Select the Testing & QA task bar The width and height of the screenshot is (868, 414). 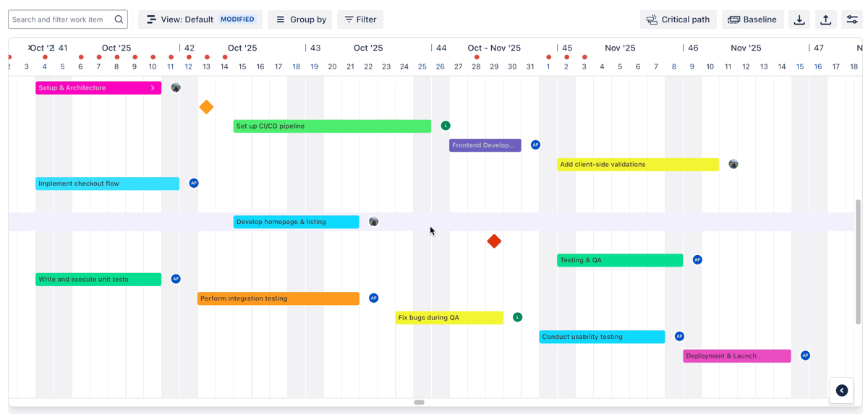point(619,260)
